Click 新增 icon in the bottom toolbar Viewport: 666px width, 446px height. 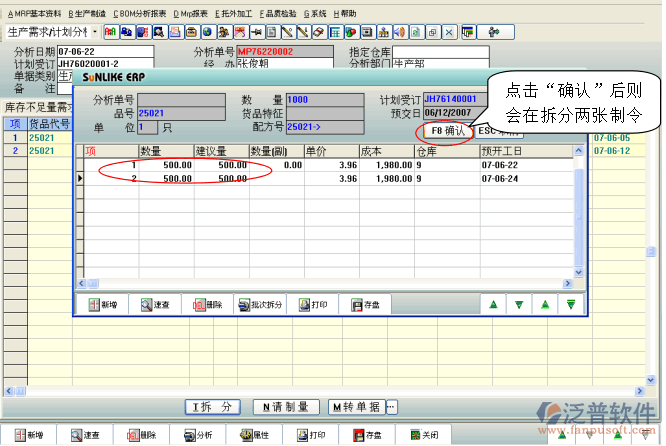30,436
